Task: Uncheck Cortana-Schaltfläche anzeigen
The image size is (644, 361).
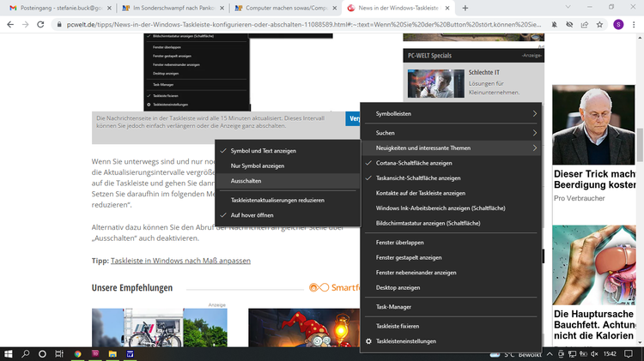Action: (414, 163)
